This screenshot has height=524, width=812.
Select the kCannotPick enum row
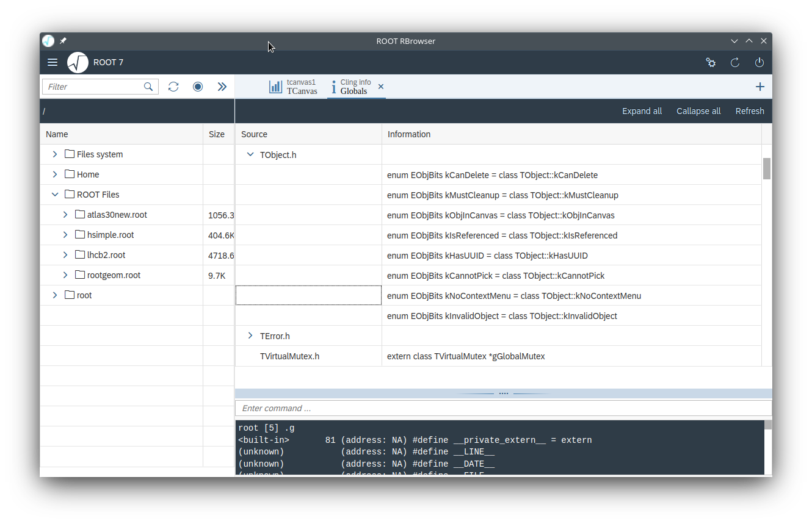pos(498,276)
